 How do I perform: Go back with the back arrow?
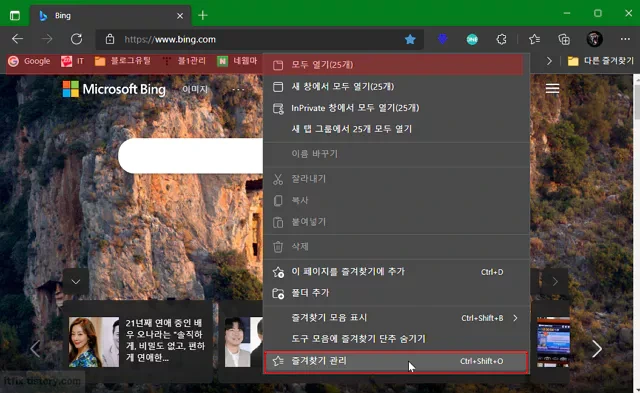click(x=18, y=39)
